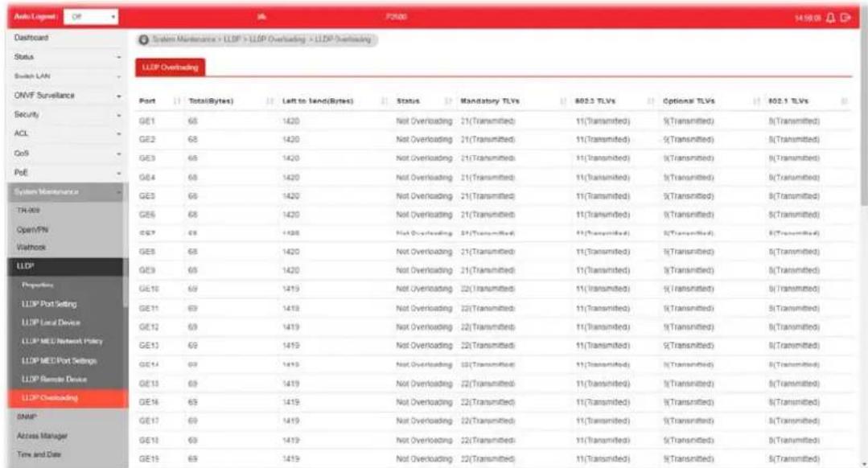
Task: Expand the QoS menu chevron
Action: coord(118,154)
